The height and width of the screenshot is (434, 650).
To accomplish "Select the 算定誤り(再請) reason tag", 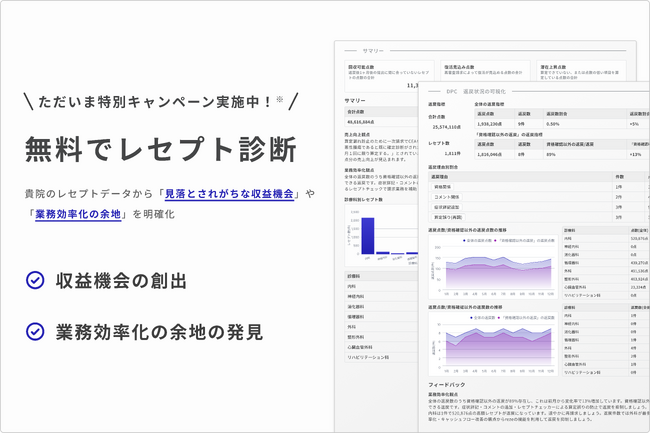I will 446,217.
